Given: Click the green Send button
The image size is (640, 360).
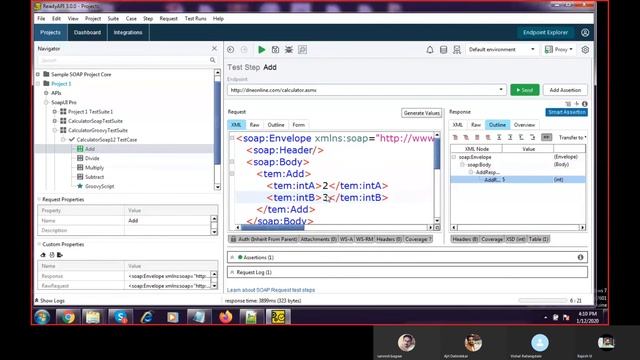Looking at the screenshot, I should pos(524,90).
